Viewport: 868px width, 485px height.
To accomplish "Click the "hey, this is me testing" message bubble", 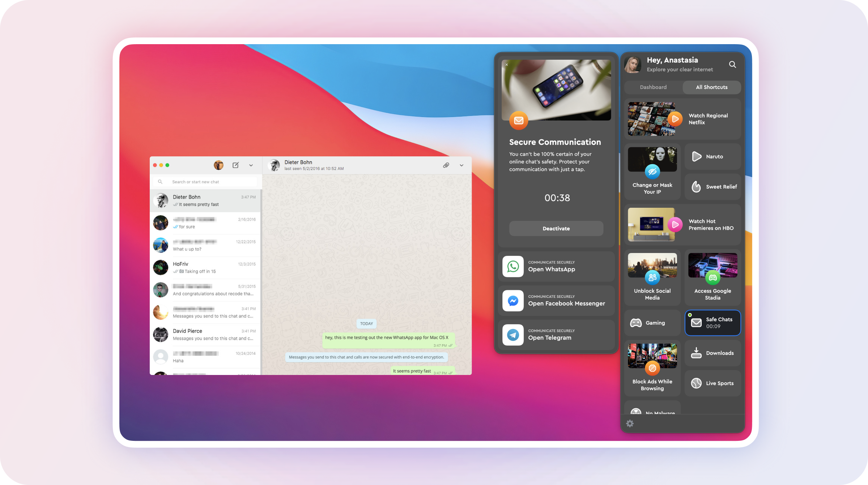I will click(x=388, y=341).
